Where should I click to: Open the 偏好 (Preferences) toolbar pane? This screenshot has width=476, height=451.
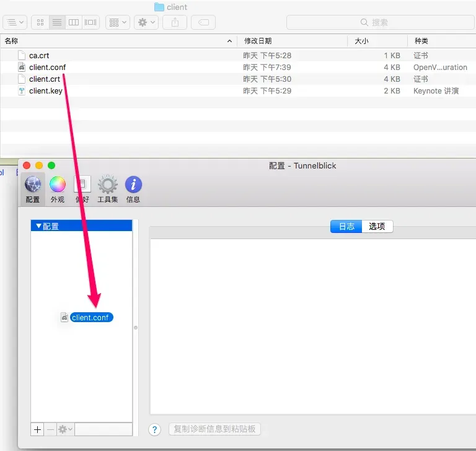[82, 188]
